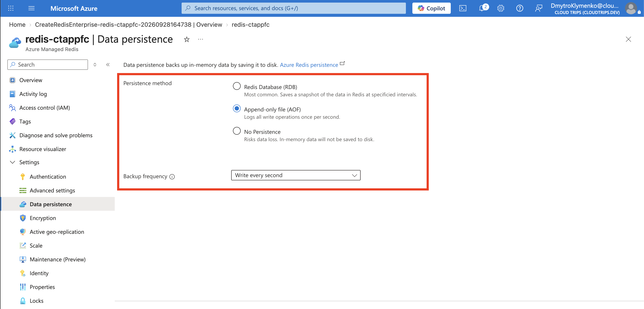This screenshot has height=309, width=644.
Task: Pin redis-ctappfc to favorites with the star
Action: coord(187,39)
